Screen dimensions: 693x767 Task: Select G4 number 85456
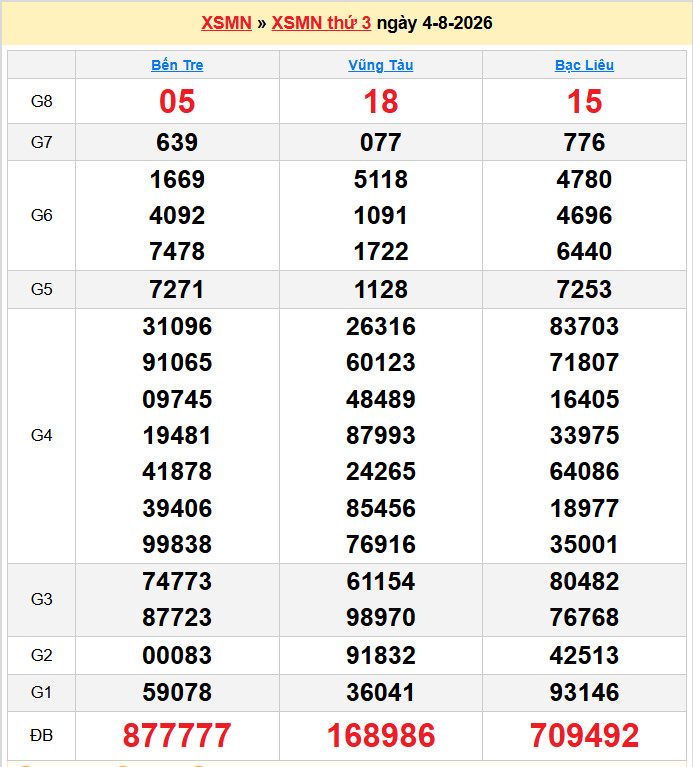(380, 508)
